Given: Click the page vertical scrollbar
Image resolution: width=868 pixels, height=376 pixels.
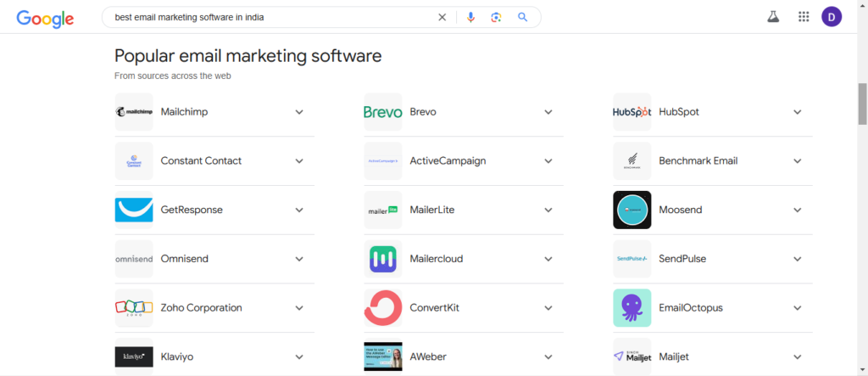Looking at the screenshot, I should click(862, 104).
